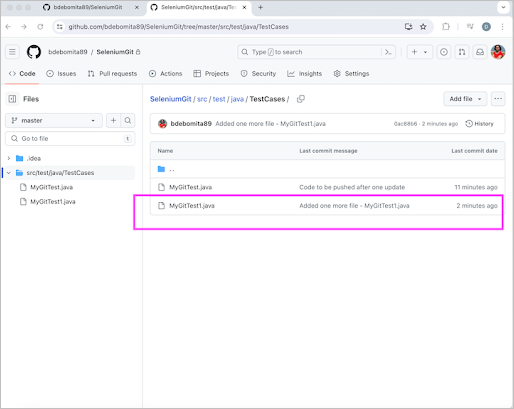Open the pull requests shortcut in the top header
514x409 pixels.
[x=462, y=52]
